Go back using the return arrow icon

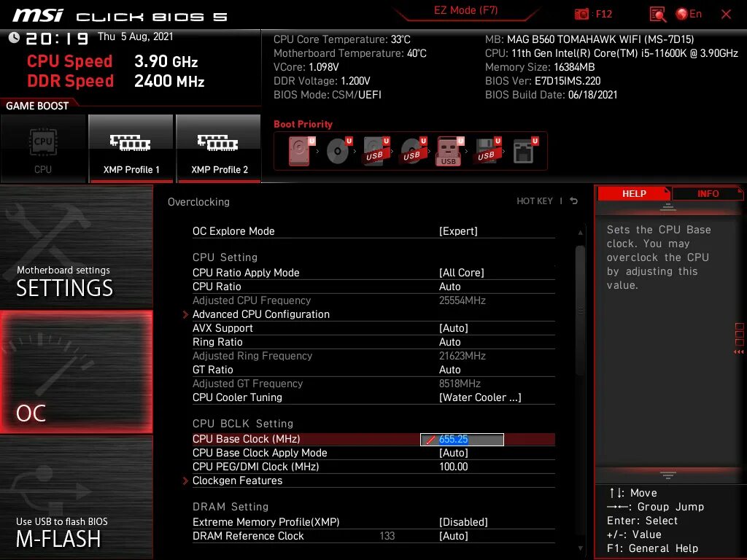pyautogui.click(x=574, y=201)
